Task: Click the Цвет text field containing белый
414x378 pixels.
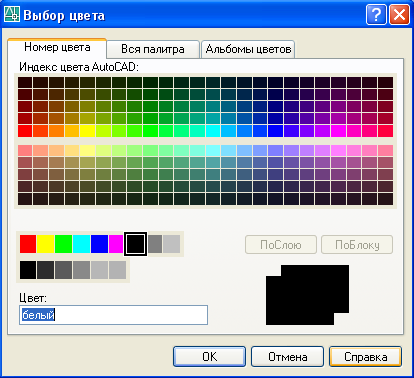Action: [113, 315]
